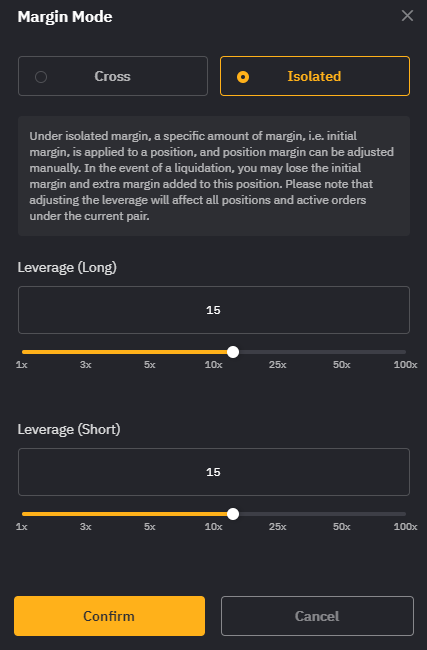The height and width of the screenshot is (650, 427).
Task: Confirm the margin mode settings
Action: click(109, 616)
